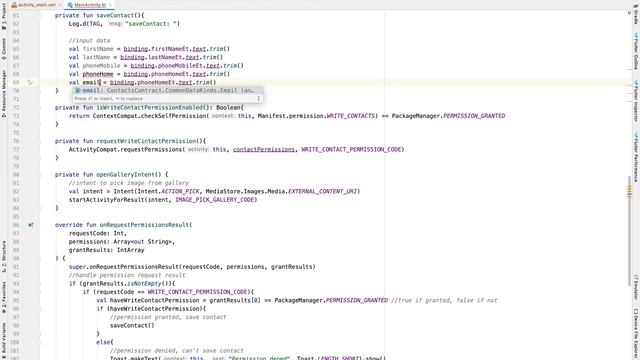Click the saveContact() call on line 98
640x360 pixels.
(x=132, y=326)
